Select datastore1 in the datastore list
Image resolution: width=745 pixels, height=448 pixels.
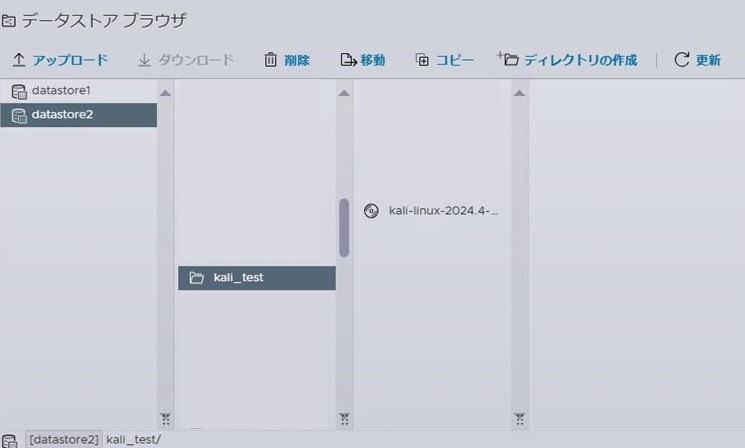(79, 91)
